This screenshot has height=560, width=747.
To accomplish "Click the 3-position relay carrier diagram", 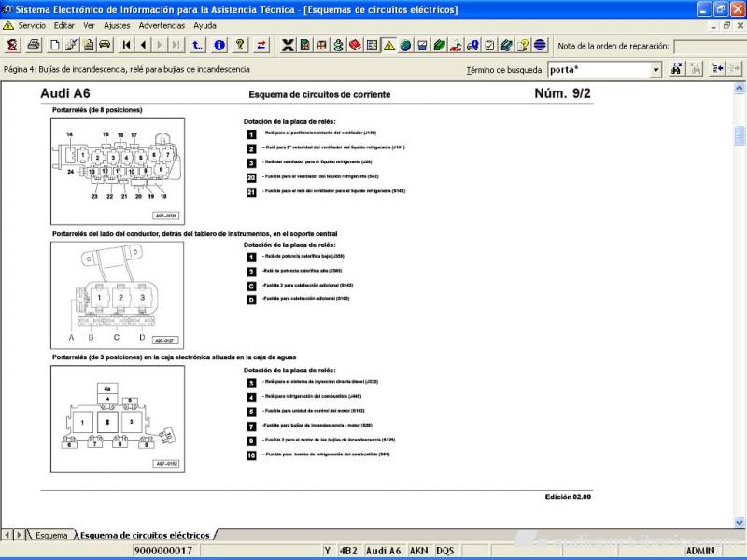I will [118, 419].
